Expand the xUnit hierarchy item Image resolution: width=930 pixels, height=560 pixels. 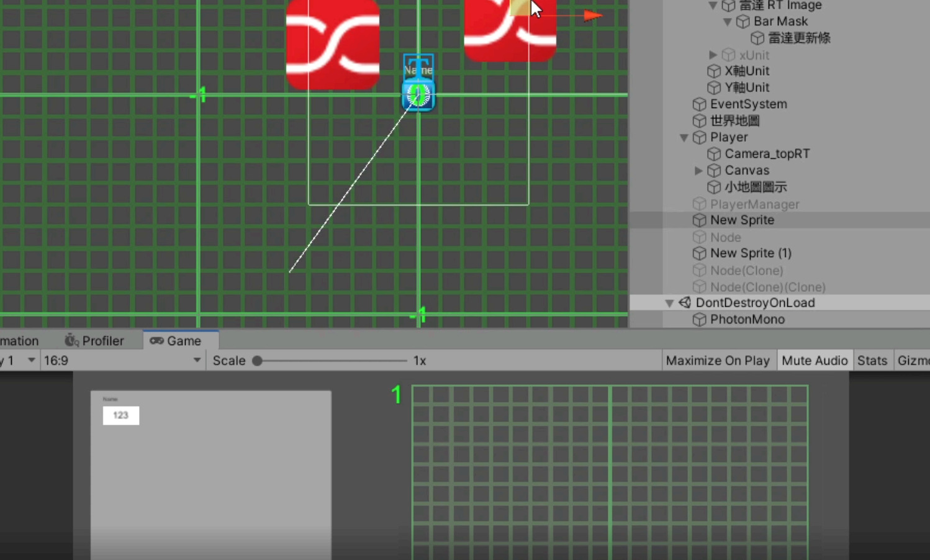pyautogui.click(x=713, y=55)
